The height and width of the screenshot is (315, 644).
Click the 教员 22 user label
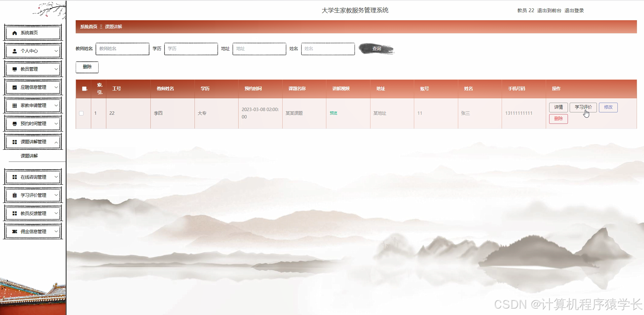click(x=526, y=10)
